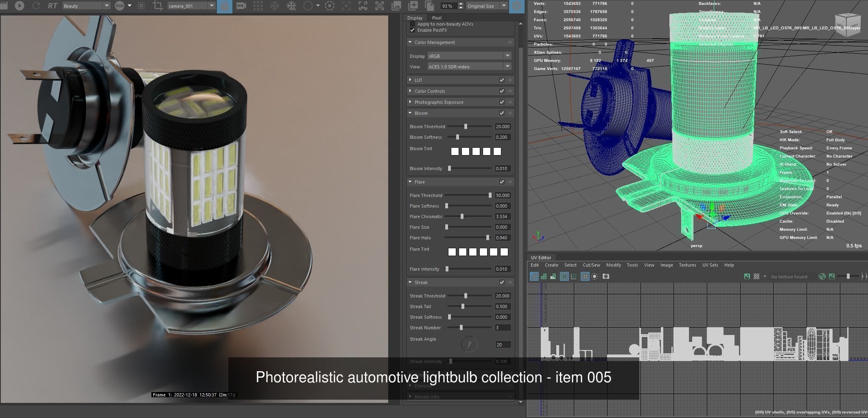Collapse the Color Management section
Image resolution: width=868 pixels, height=418 pixels.
coord(410,42)
